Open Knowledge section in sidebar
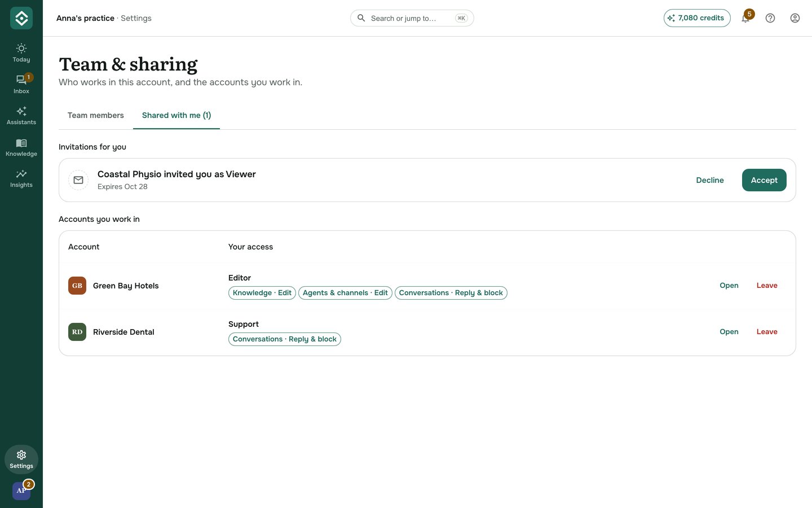Image resolution: width=812 pixels, height=508 pixels. click(21, 147)
